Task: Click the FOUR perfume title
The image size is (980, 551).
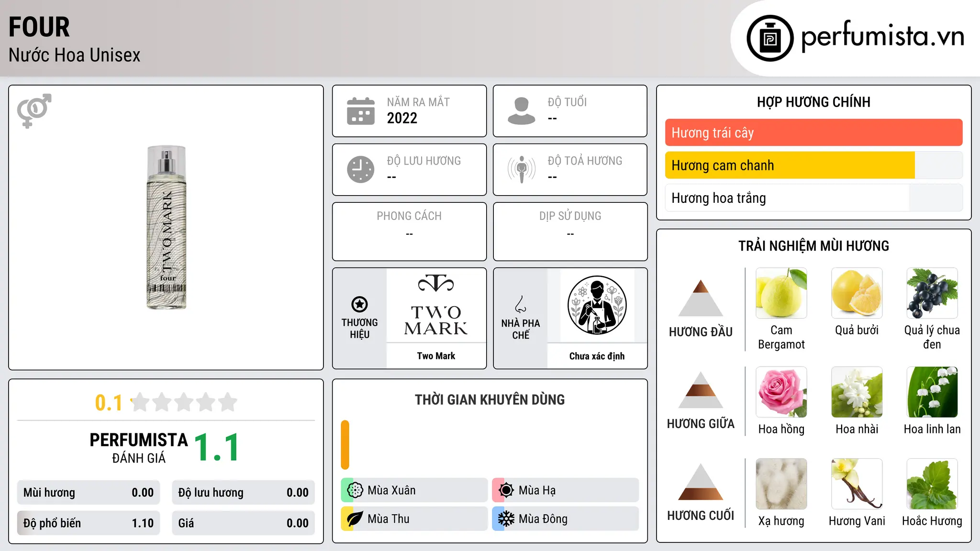Action: pyautogui.click(x=39, y=27)
